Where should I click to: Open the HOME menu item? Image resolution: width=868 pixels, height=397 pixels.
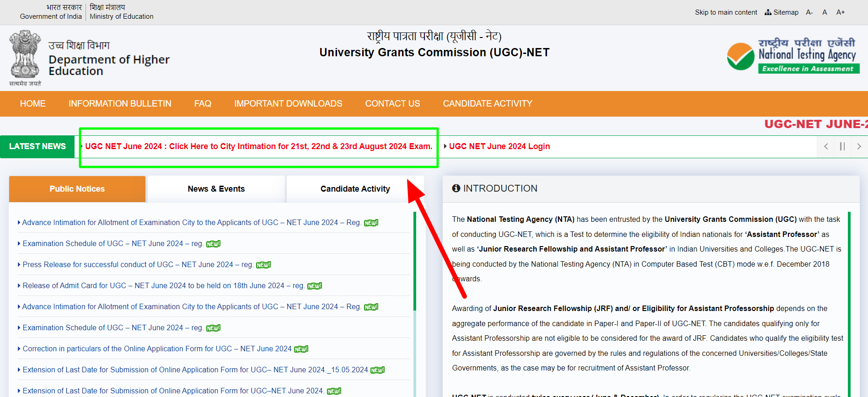pyautogui.click(x=32, y=104)
